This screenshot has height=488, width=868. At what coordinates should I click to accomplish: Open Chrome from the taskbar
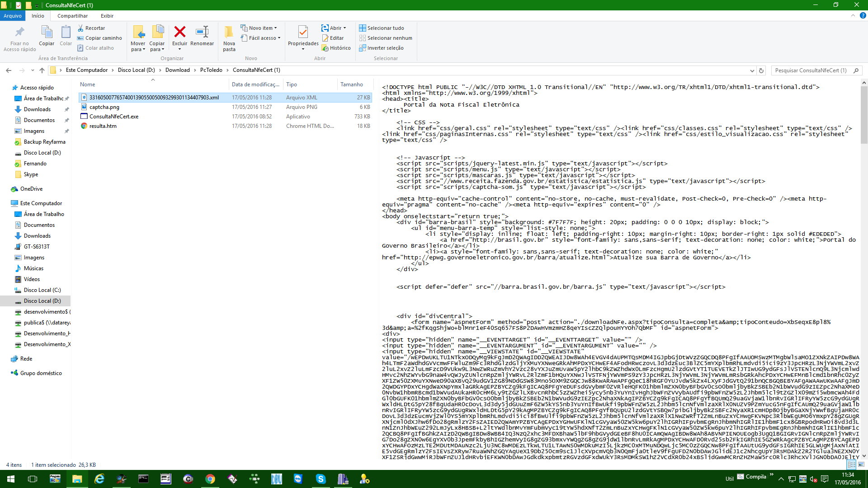pos(210,479)
